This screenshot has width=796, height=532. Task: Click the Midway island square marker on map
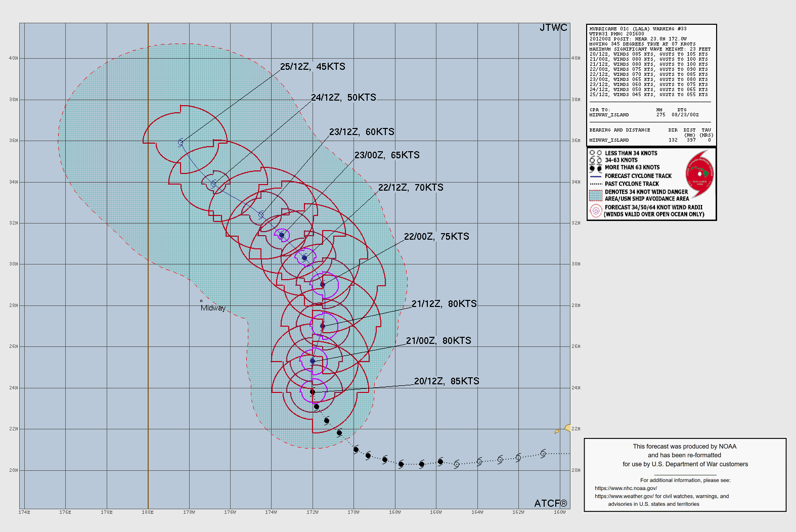[201, 301]
